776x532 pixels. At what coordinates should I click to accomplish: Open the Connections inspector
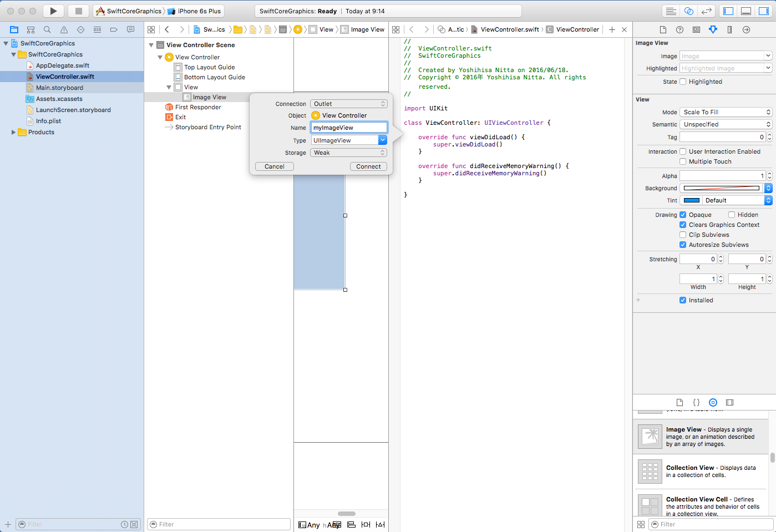(x=746, y=29)
